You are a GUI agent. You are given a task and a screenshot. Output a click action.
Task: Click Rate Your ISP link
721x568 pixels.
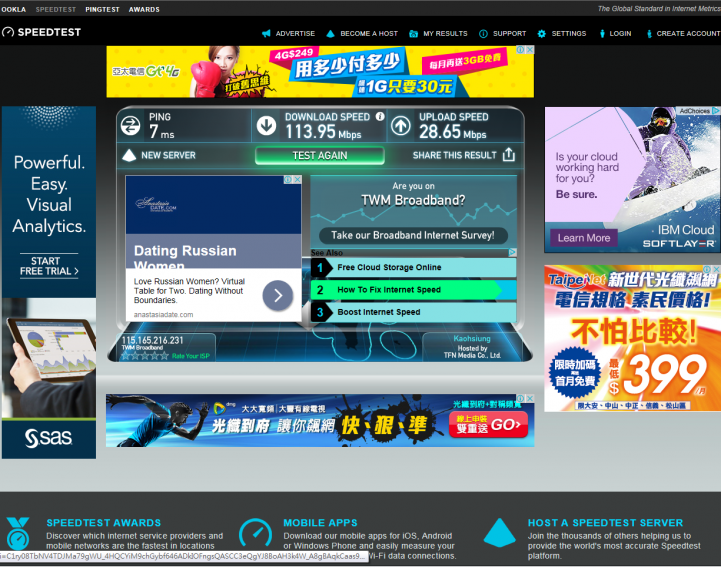coord(191,356)
